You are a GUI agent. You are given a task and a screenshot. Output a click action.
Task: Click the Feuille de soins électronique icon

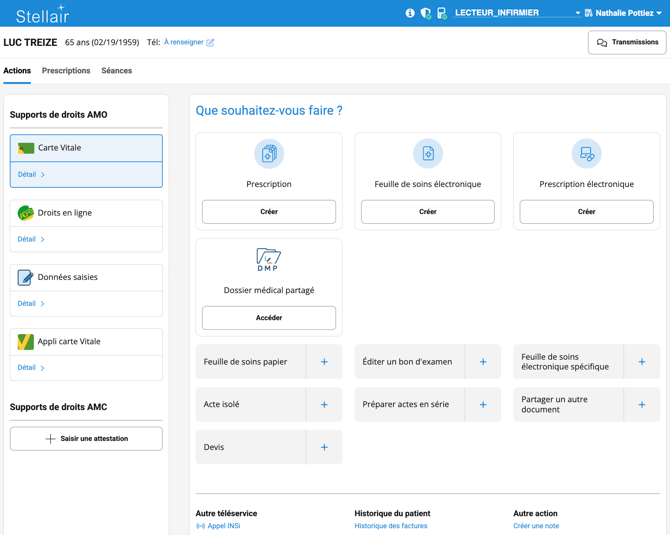tap(428, 154)
